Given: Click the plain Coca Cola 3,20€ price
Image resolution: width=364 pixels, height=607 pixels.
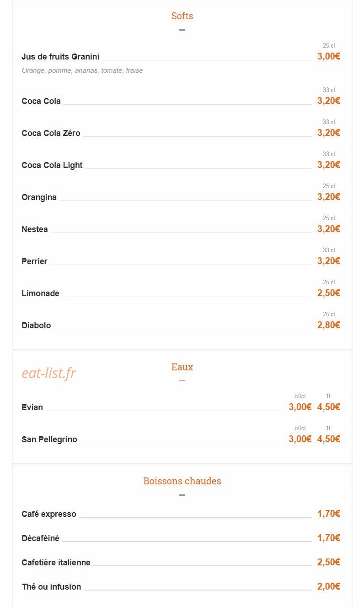Looking at the screenshot, I should click(329, 101).
